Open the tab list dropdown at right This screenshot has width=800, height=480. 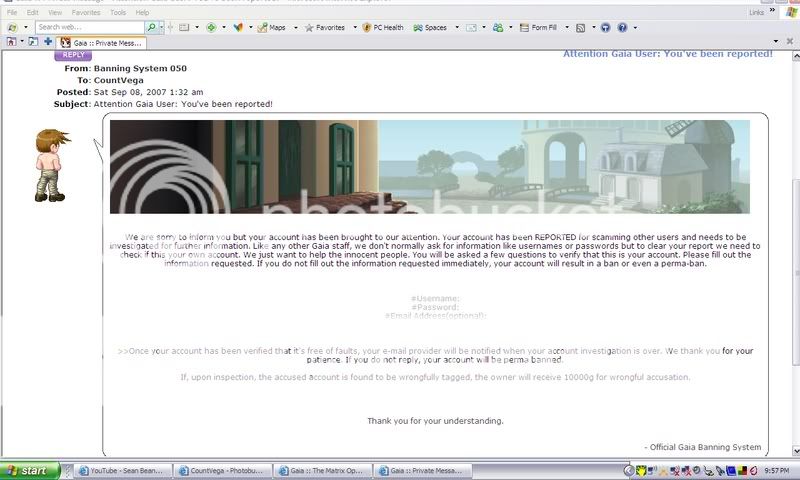[776, 41]
